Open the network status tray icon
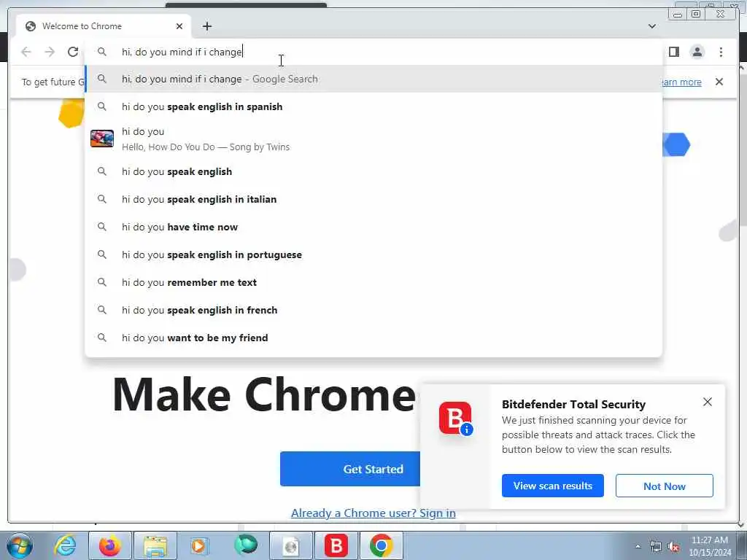The image size is (747, 560). 656,547
